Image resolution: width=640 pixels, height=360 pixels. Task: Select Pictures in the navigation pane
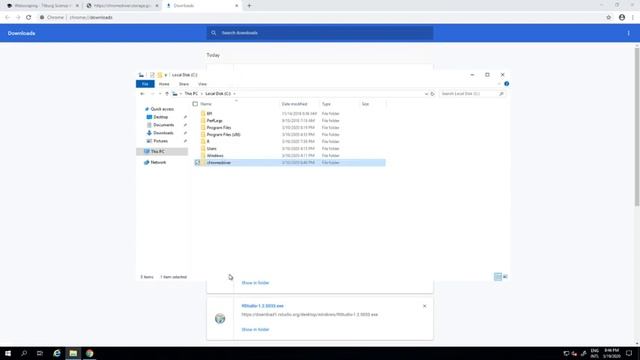[160, 141]
